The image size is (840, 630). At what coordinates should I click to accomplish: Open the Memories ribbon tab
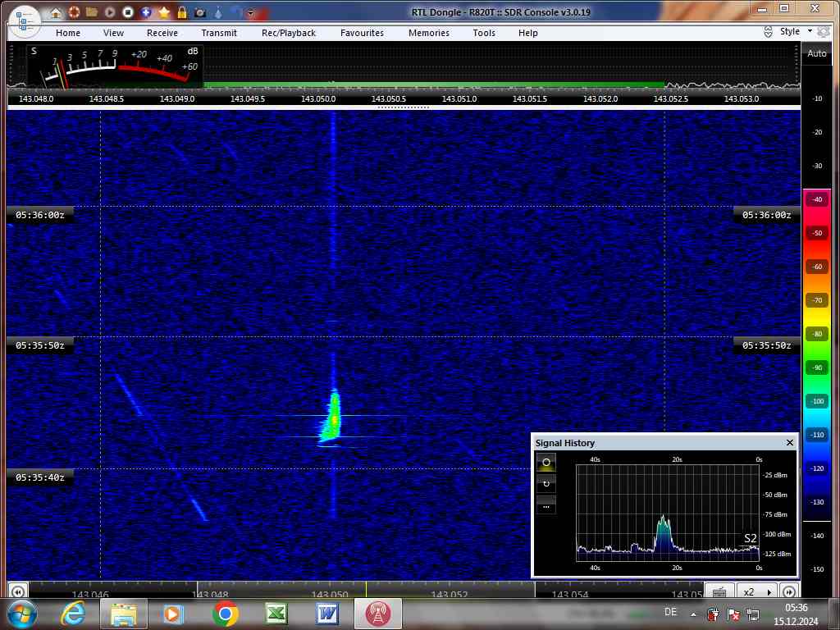(428, 33)
